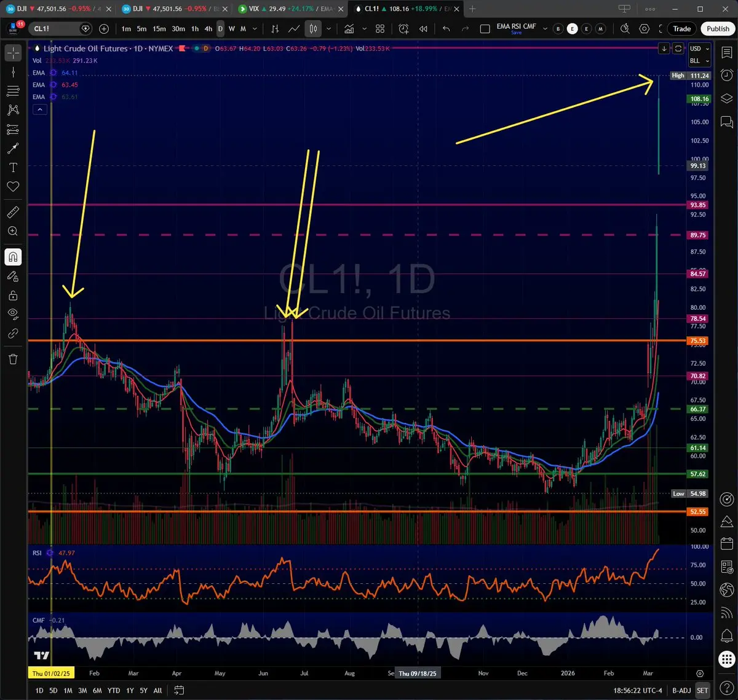Screen dimensions: 738x700
Task: Select the 4h timeframe
Action: [x=208, y=29]
